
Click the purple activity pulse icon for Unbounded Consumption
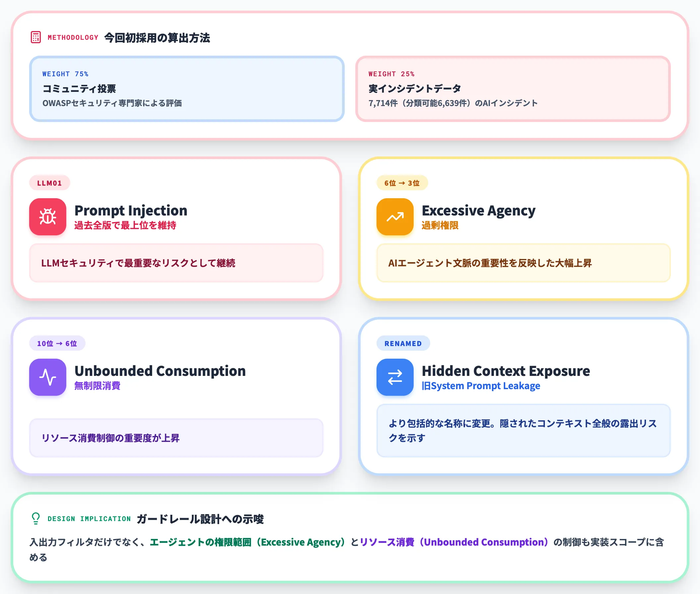[x=47, y=377]
